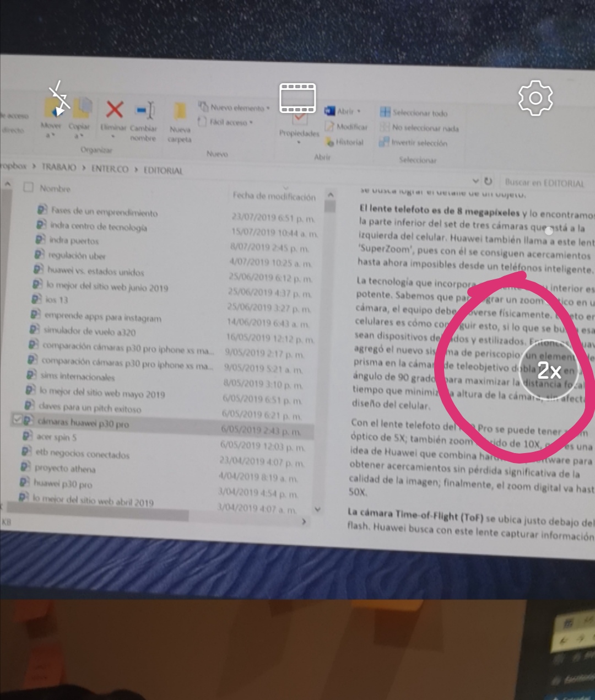
Task: Click the date "23/07/2019 6:51 p. m."
Action: tap(273, 218)
